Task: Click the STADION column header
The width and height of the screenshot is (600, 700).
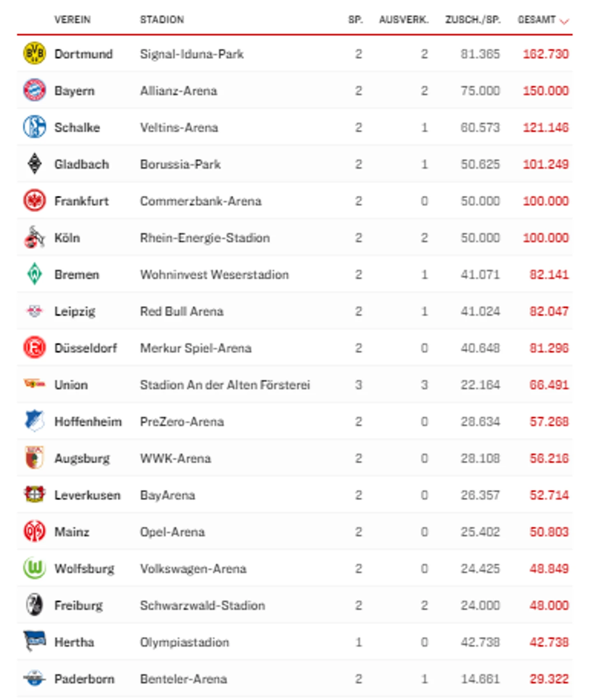Action: [x=162, y=20]
